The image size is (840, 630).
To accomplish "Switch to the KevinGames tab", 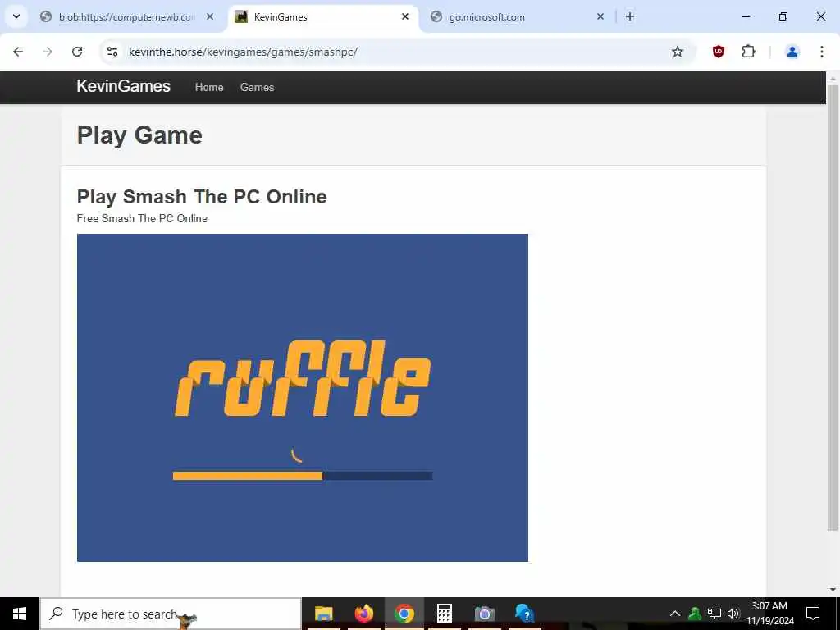I will tap(323, 17).
